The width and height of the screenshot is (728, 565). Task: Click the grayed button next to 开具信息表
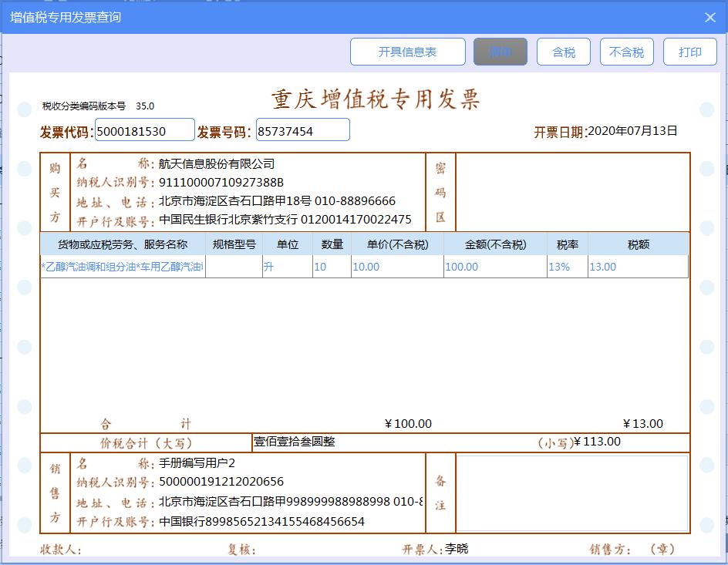[x=500, y=52]
